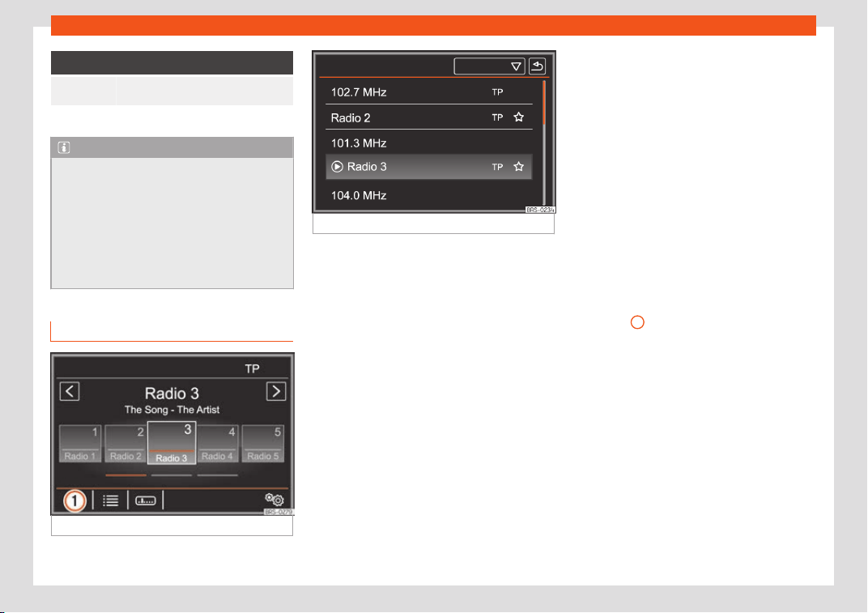Select the 104.0 MHz station

(x=429, y=195)
